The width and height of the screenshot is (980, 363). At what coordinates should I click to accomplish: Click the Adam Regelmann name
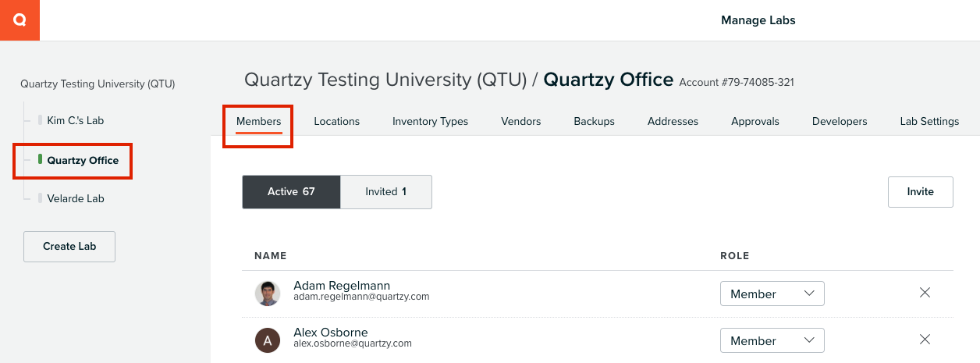point(342,286)
